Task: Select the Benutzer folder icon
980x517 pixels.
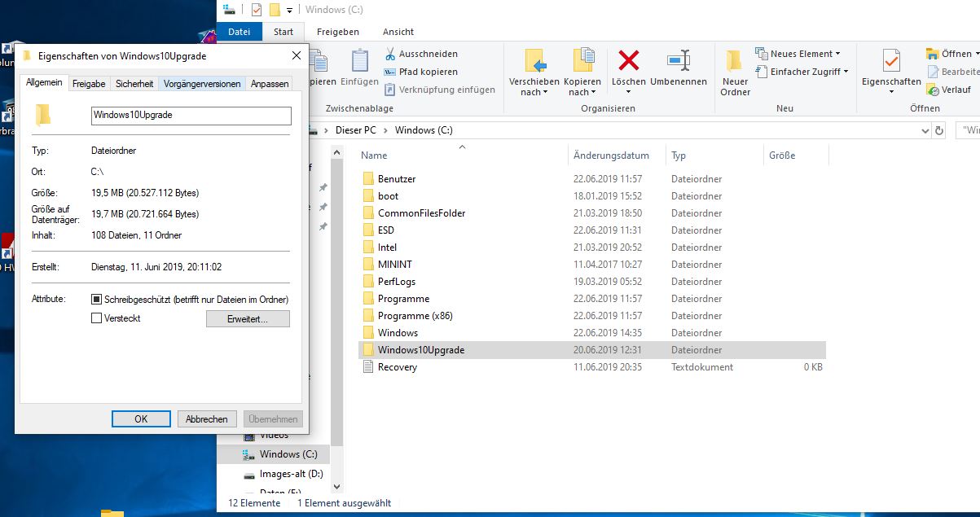Action: click(x=367, y=178)
